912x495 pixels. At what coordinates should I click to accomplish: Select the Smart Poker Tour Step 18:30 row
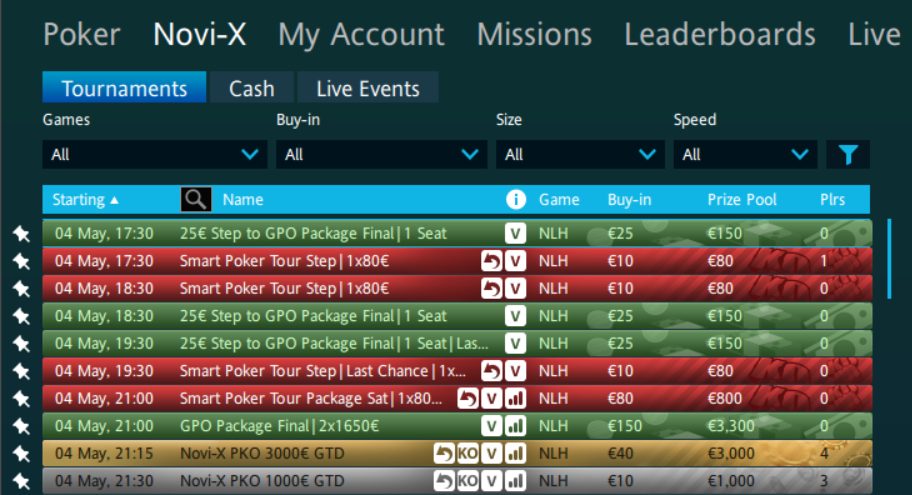click(x=300, y=288)
